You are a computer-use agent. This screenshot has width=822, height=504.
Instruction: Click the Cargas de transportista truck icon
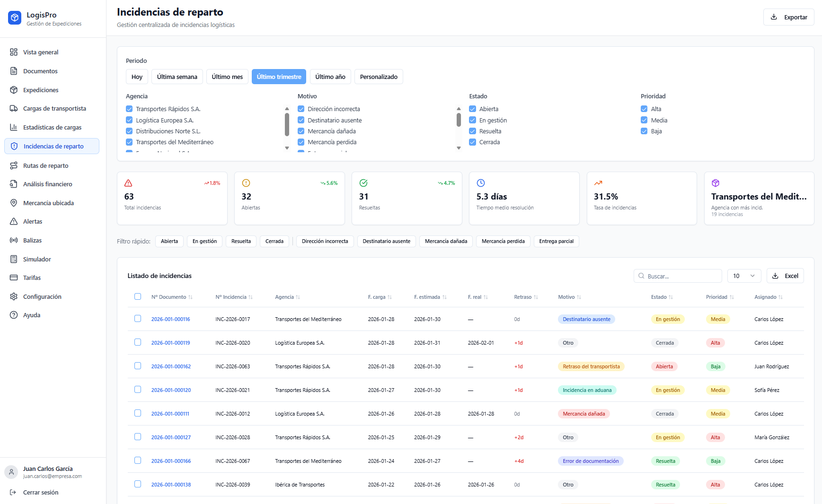14,108
